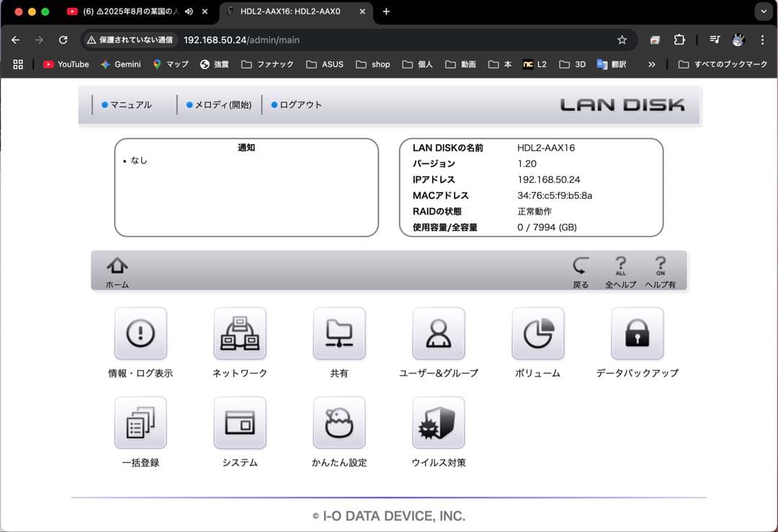Open the 情報・ログ表示 (info/log) settings
This screenshot has width=778, height=532.
pos(140,333)
